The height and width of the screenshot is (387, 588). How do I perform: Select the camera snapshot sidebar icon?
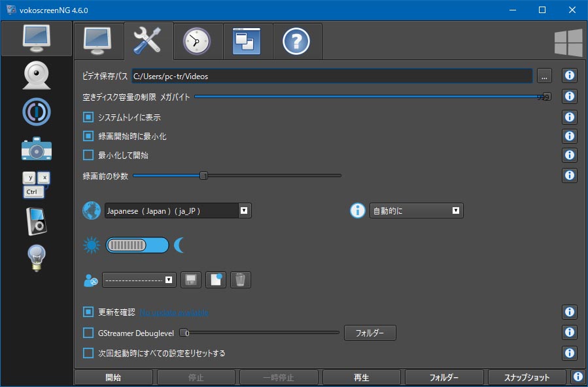(x=37, y=149)
